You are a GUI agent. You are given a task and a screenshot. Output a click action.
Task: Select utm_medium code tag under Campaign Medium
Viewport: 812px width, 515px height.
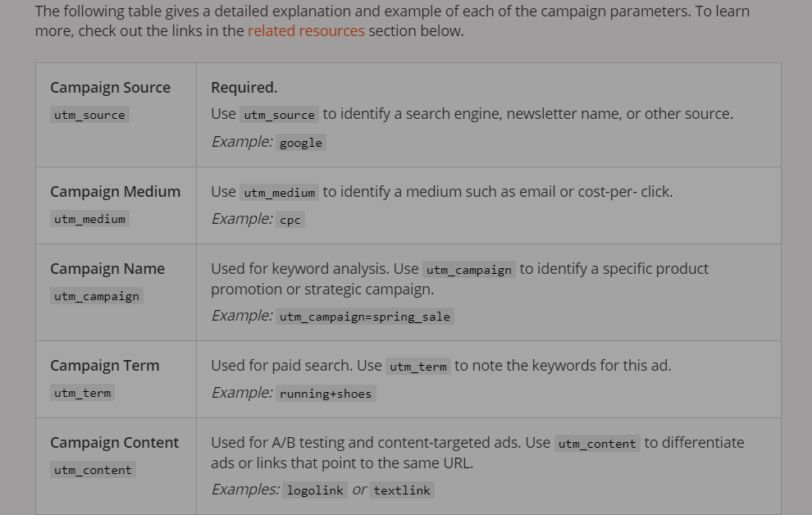[89, 219]
